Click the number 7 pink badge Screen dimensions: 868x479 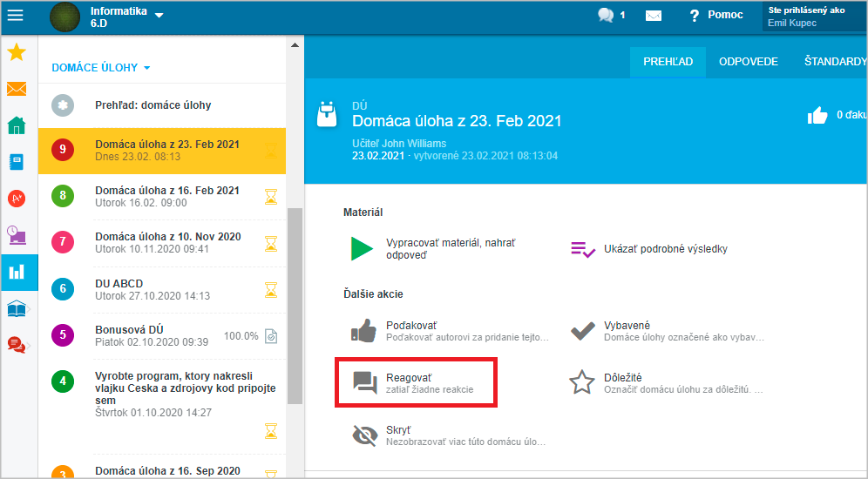pos(63,242)
